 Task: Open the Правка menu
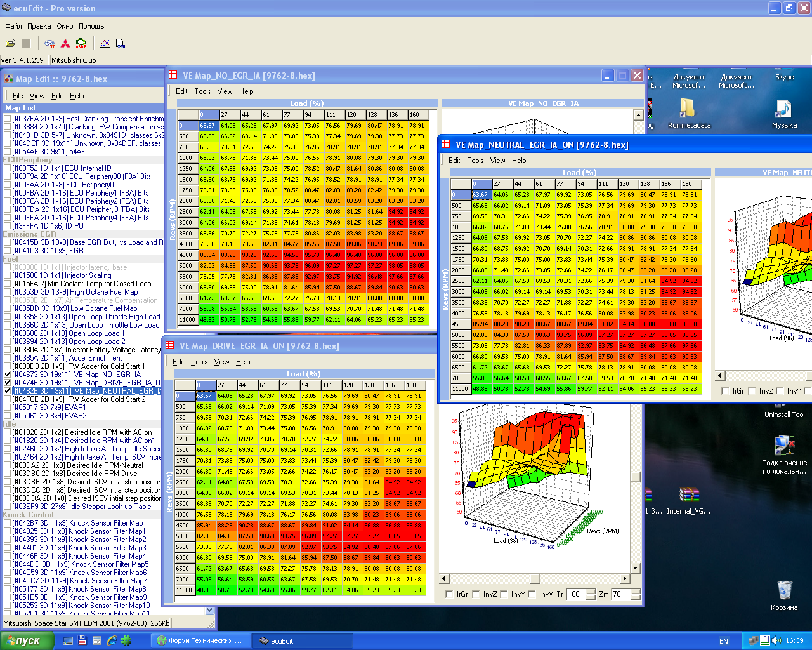(x=39, y=26)
